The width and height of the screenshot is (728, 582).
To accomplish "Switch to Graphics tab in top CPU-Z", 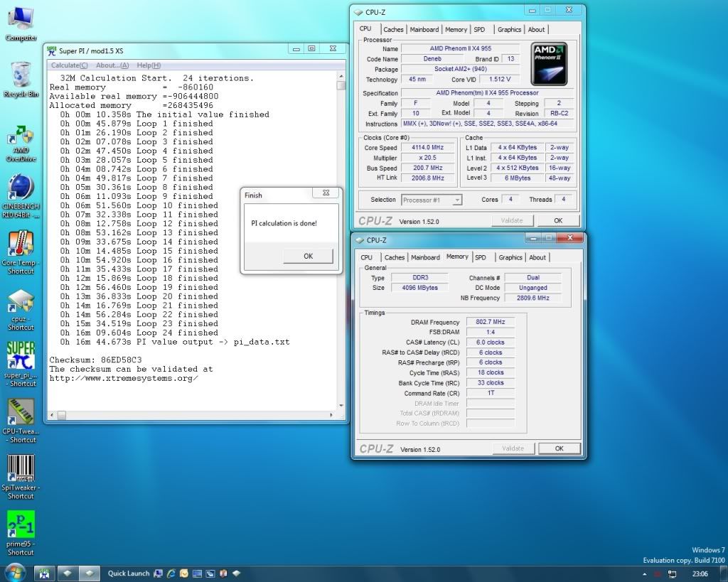I will tap(509, 29).
